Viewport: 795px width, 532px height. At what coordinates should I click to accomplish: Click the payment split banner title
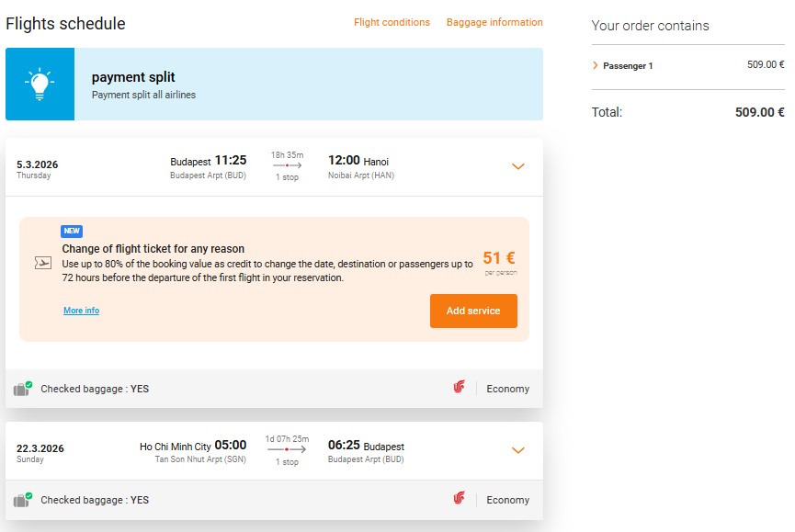coord(133,77)
